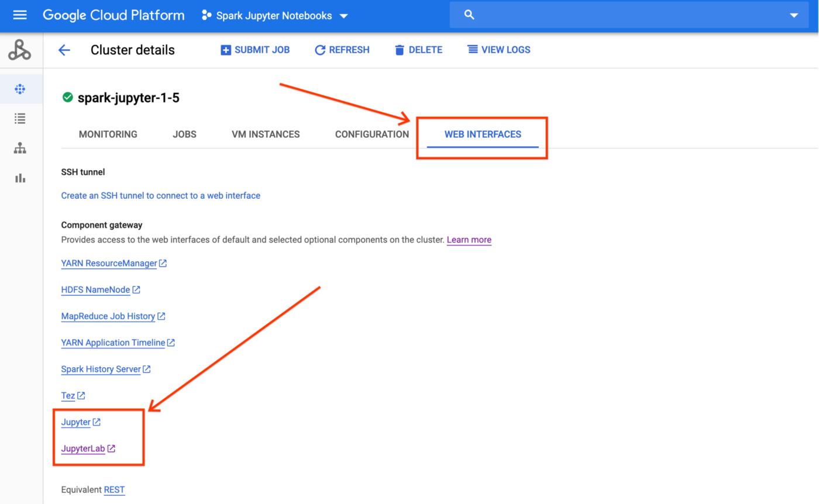Open the Spark Jupyter Notebooks project dropdown

point(274,16)
